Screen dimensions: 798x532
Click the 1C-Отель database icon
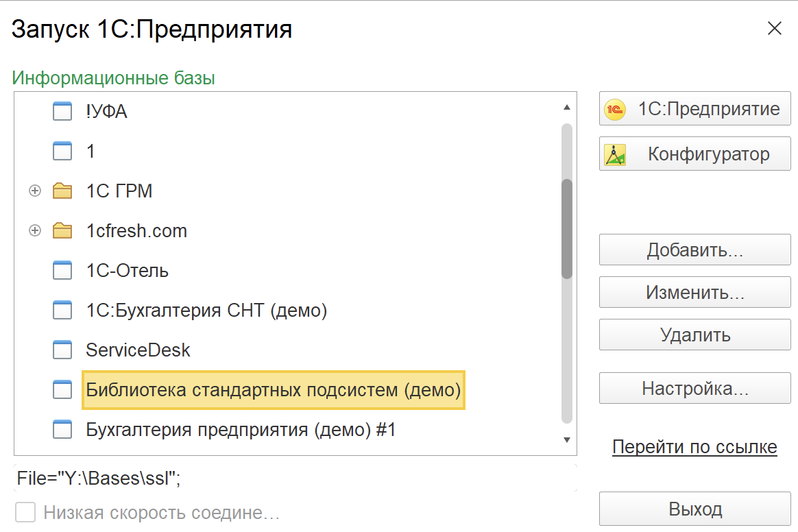click(x=62, y=271)
